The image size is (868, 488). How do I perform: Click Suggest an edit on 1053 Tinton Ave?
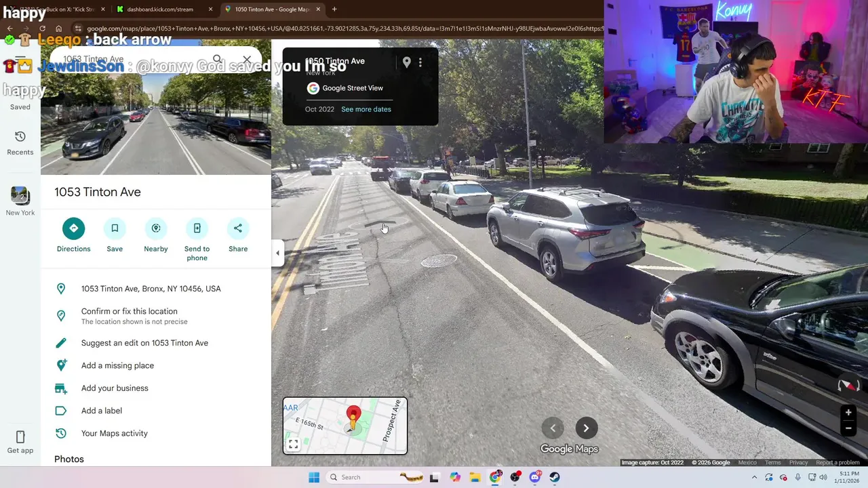click(x=156, y=343)
